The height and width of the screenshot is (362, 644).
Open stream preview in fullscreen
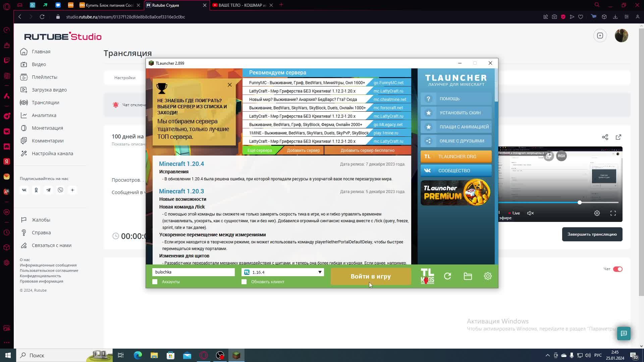tap(613, 213)
